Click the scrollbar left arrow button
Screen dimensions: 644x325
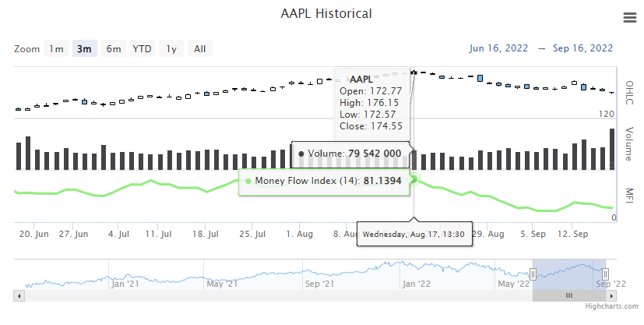(19, 295)
